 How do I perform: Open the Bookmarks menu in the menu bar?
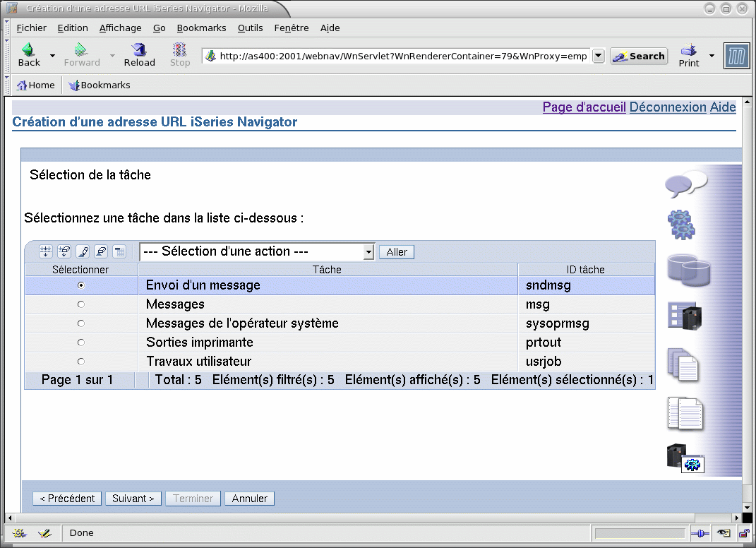tap(202, 28)
